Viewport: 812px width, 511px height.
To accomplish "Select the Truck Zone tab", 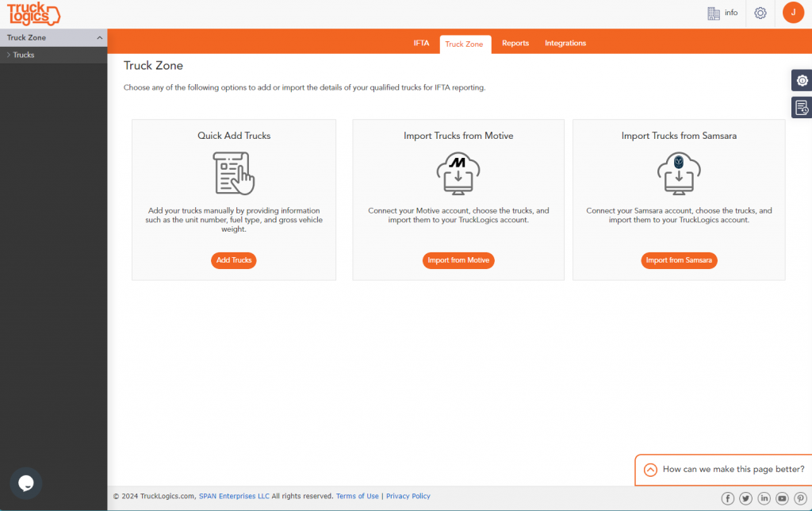I will click(464, 44).
